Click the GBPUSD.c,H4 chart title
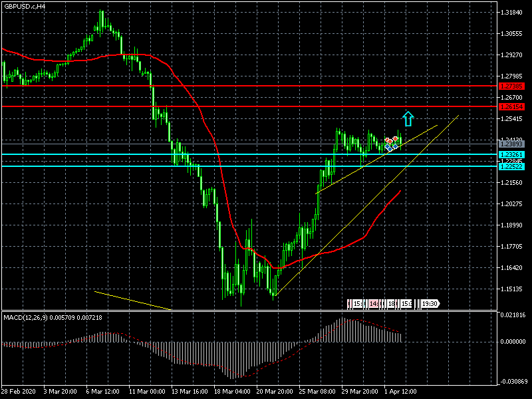The image size is (532, 399). point(24,6)
